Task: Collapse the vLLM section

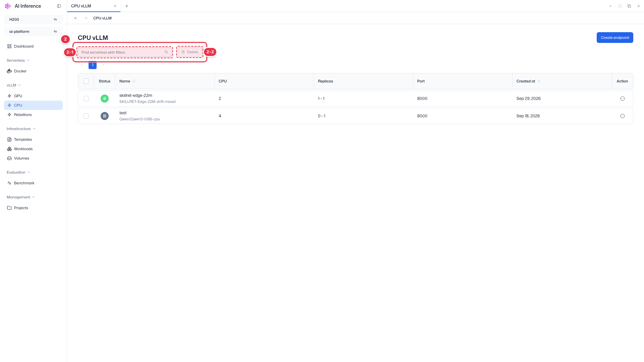Action: point(14,85)
